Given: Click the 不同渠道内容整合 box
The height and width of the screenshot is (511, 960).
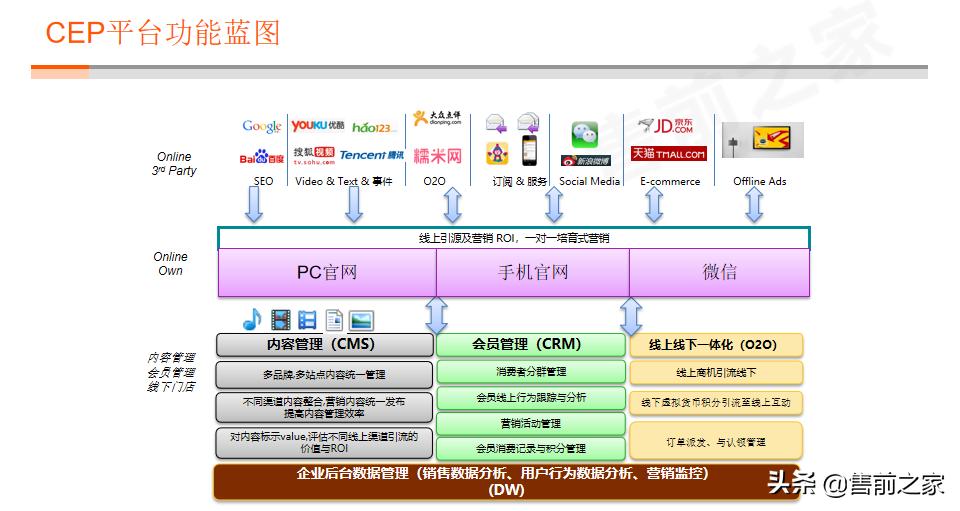Looking at the screenshot, I should coord(324,407).
